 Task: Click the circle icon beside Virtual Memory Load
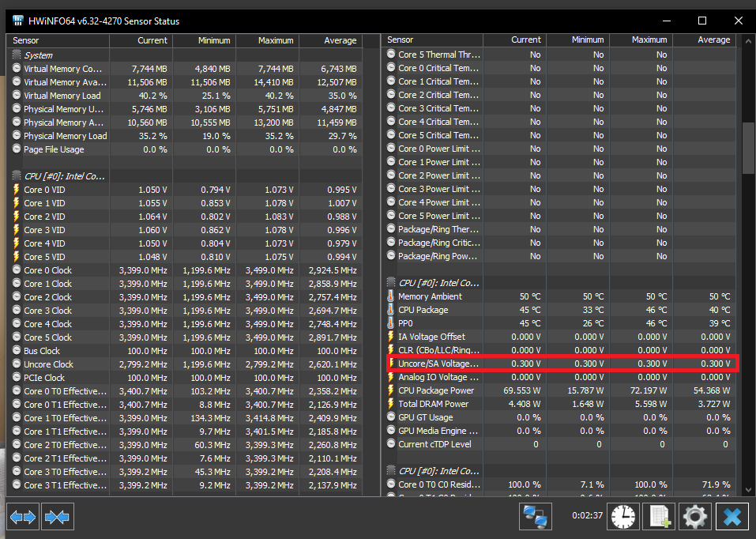pos(17,95)
